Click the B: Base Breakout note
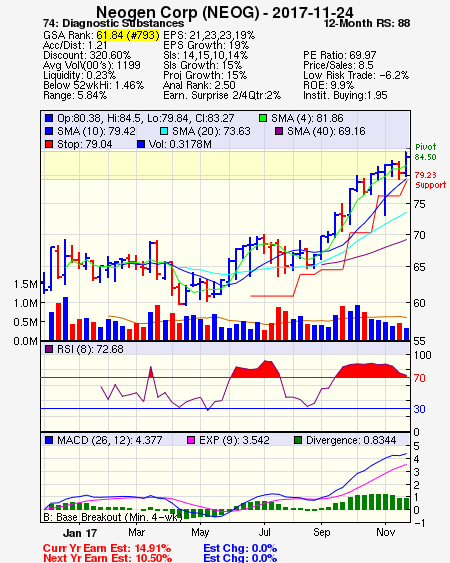 (x=113, y=517)
